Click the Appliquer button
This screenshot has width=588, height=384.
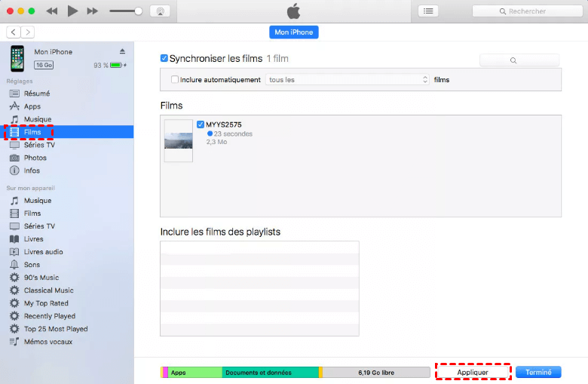[473, 372]
